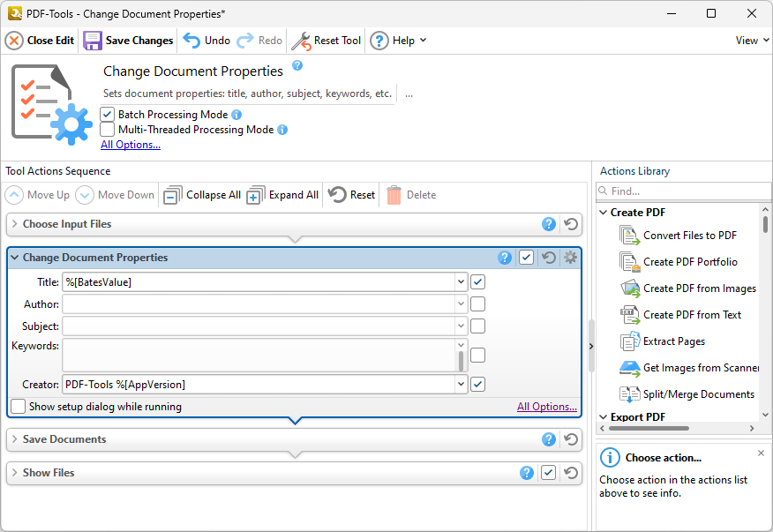The image size is (773, 532).
Task: Select Extract Pages action
Action: tap(662, 341)
